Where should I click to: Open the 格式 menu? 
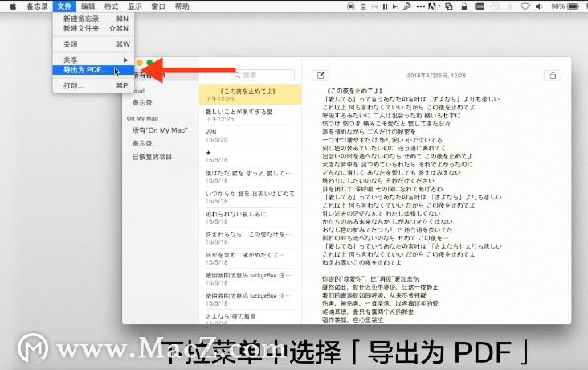coord(111,6)
